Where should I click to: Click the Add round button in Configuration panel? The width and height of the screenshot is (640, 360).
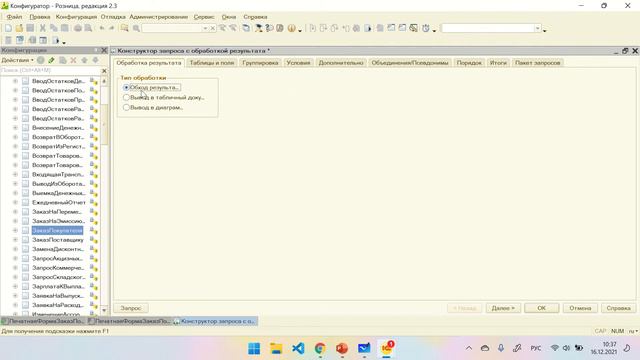point(40,60)
